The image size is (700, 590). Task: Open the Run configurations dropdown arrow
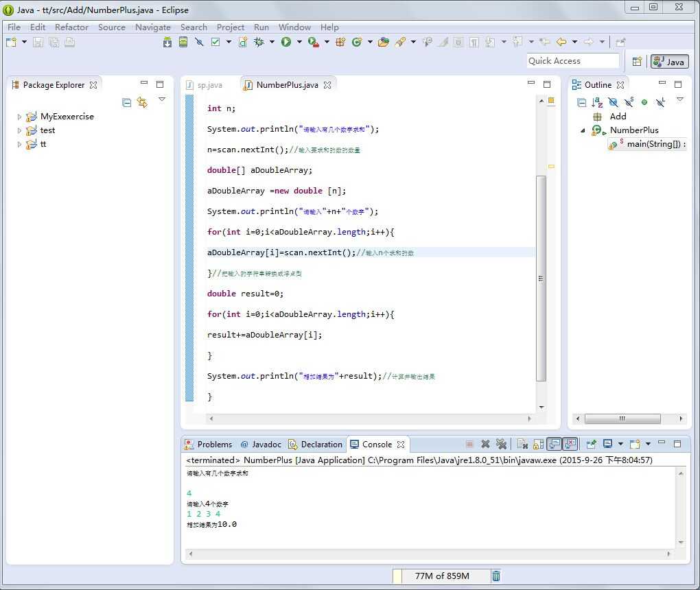tap(299, 42)
